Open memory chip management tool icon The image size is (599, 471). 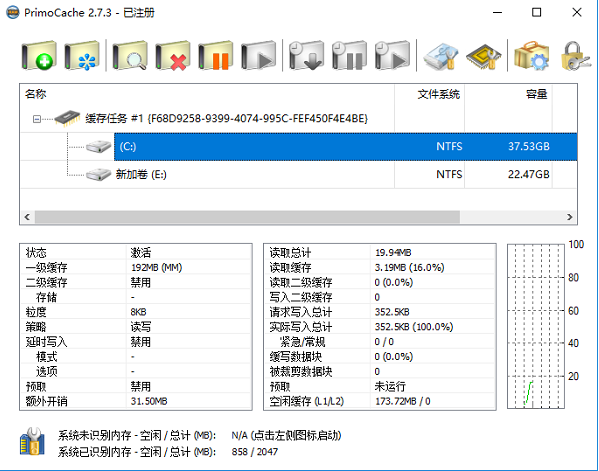pyautogui.click(x=483, y=56)
